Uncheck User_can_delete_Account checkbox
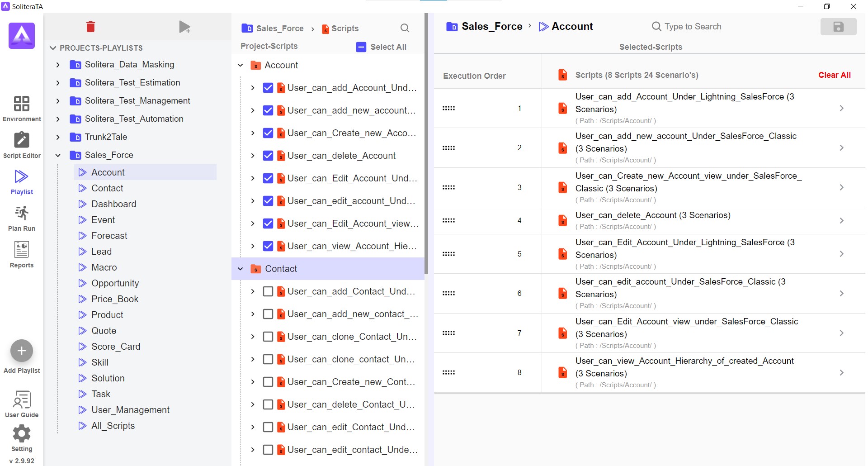The width and height of the screenshot is (868, 466). tap(268, 156)
